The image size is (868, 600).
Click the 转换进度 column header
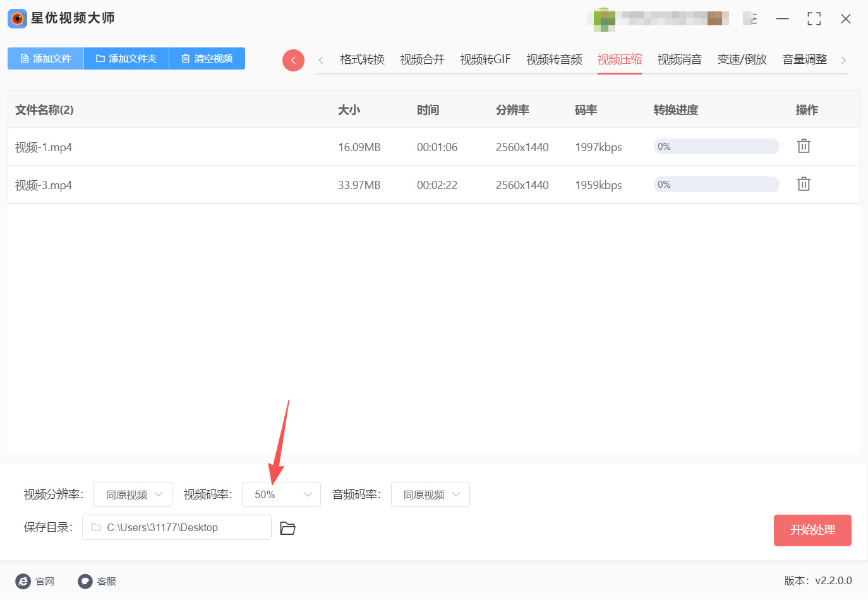676,110
